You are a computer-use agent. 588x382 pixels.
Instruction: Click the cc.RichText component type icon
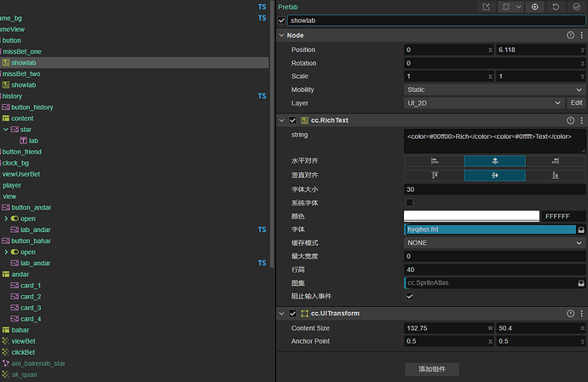coord(304,120)
